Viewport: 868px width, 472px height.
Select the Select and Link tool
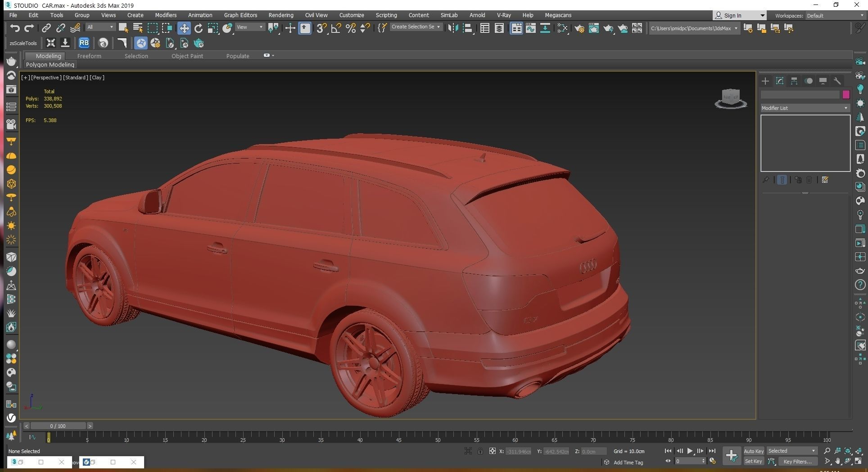tap(46, 28)
